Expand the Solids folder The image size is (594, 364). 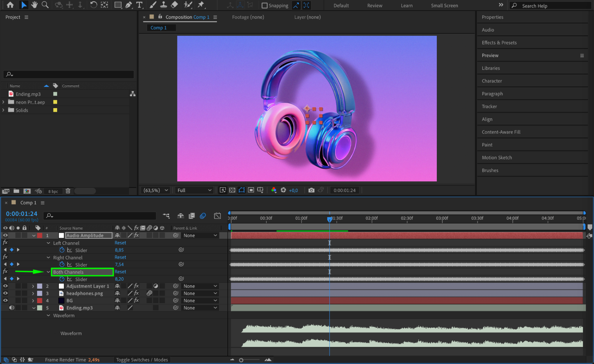click(x=4, y=110)
